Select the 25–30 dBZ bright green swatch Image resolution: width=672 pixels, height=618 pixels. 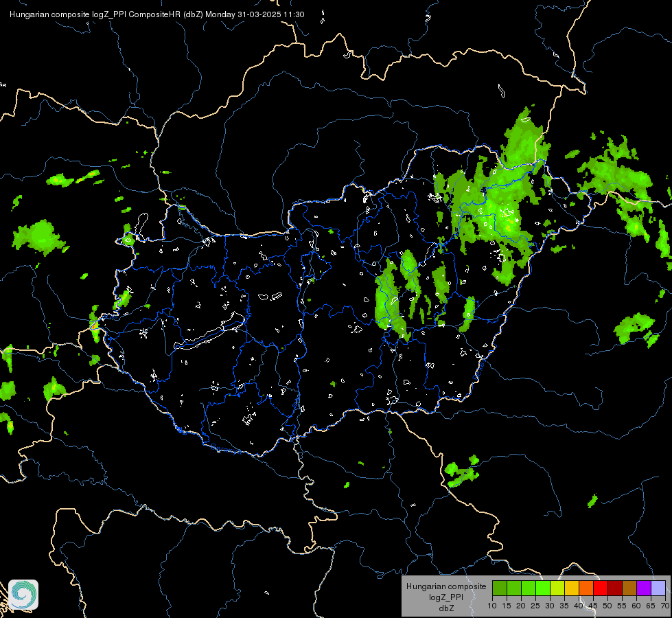tap(543, 588)
